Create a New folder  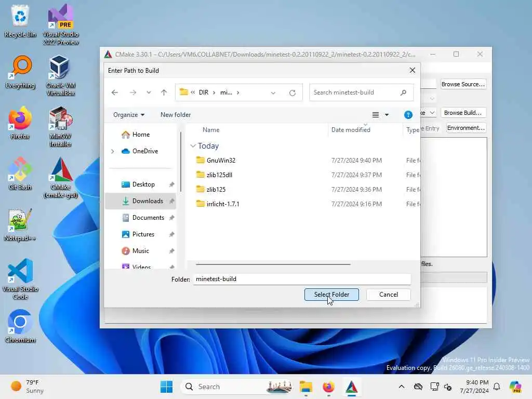coord(176,115)
